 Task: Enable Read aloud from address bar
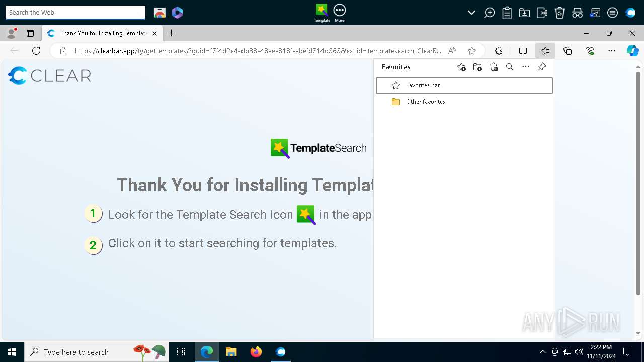tap(452, 51)
